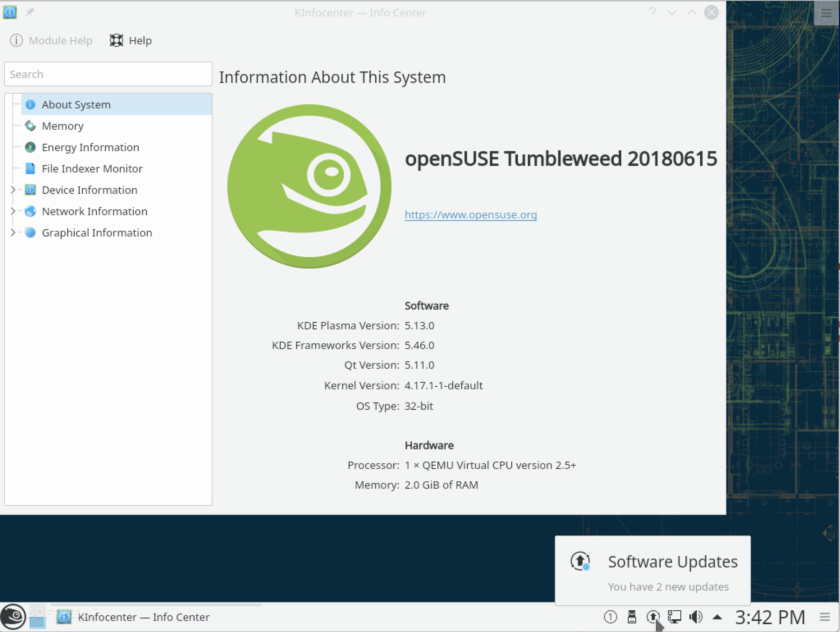The image size is (840, 632).
Task: Open the https://www.opensuse.org link
Action: (x=470, y=214)
